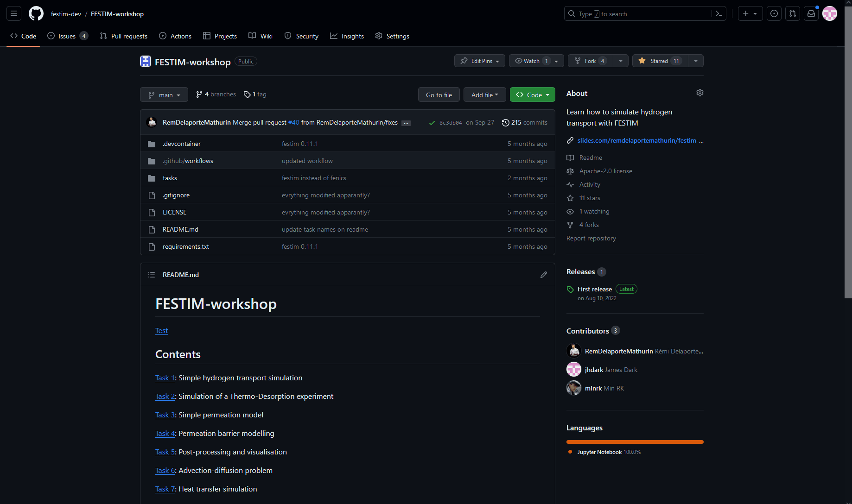The width and height of the screenshot is (852, 504).
Task: Open the issues icon in top bar
Action: [x=774, y=14]
